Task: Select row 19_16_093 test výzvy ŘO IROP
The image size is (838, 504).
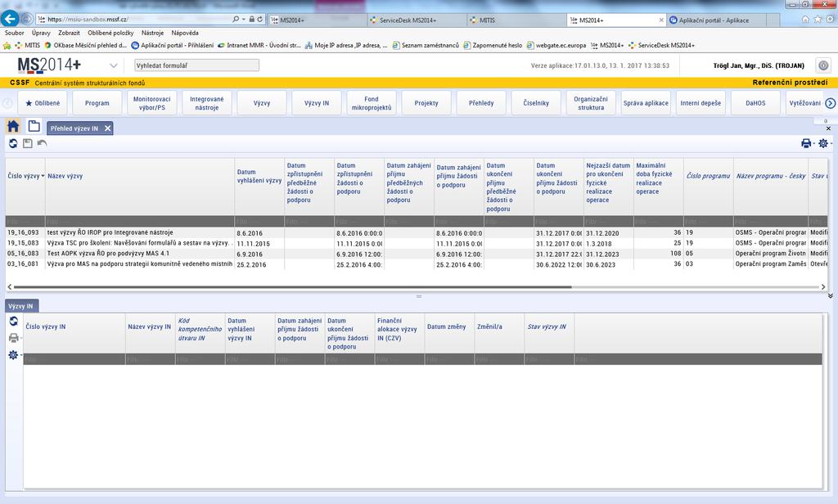Action: click(x=417, y=232)
